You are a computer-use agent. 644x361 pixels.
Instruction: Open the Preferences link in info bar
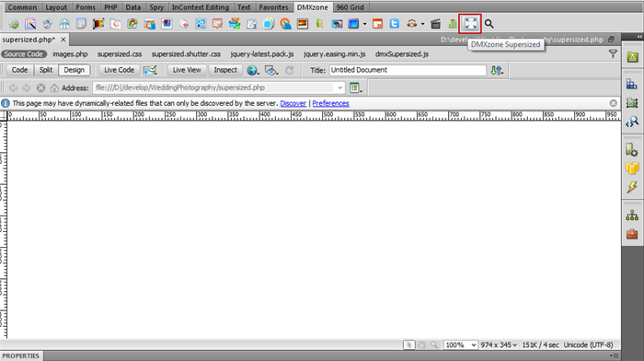point(330,103)
